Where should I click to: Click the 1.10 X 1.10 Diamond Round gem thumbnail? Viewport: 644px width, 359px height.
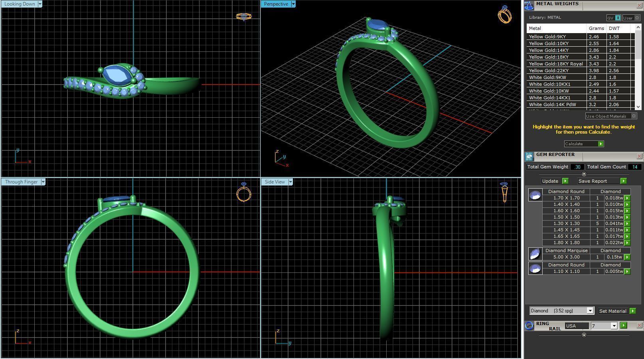535,268
